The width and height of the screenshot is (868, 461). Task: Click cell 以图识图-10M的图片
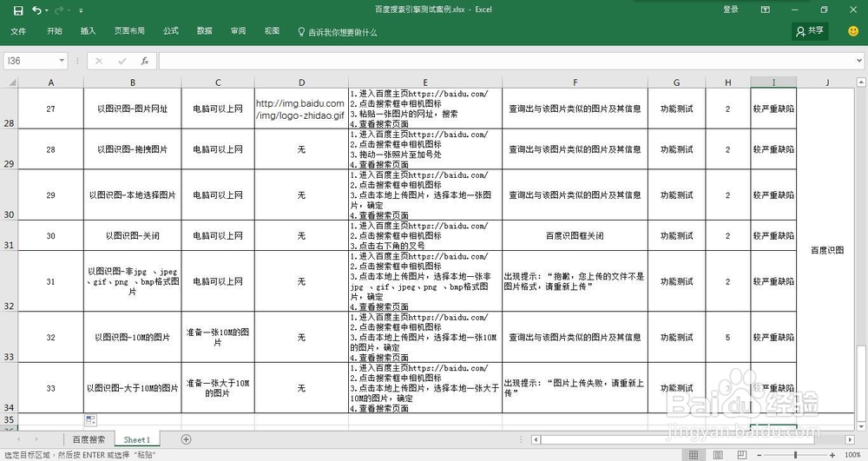click(132, 337)
